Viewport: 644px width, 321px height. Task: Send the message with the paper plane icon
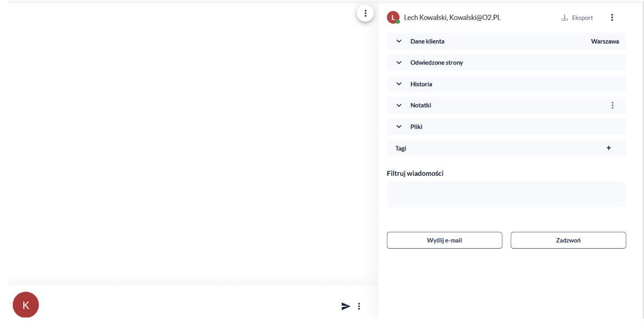click(x=346, y=306)
